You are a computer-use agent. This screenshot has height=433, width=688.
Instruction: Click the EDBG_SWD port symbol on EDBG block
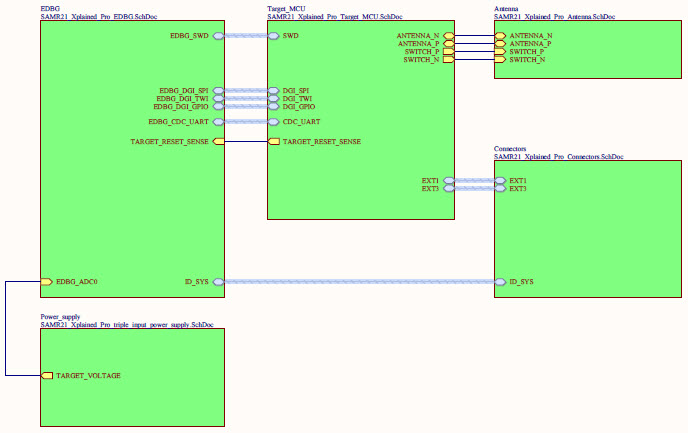(x=218, y=36)
